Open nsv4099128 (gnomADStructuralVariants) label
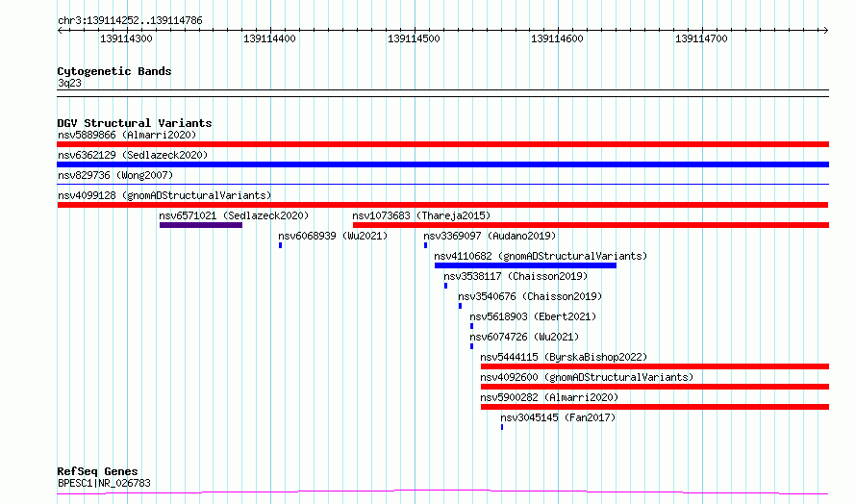 164,195
